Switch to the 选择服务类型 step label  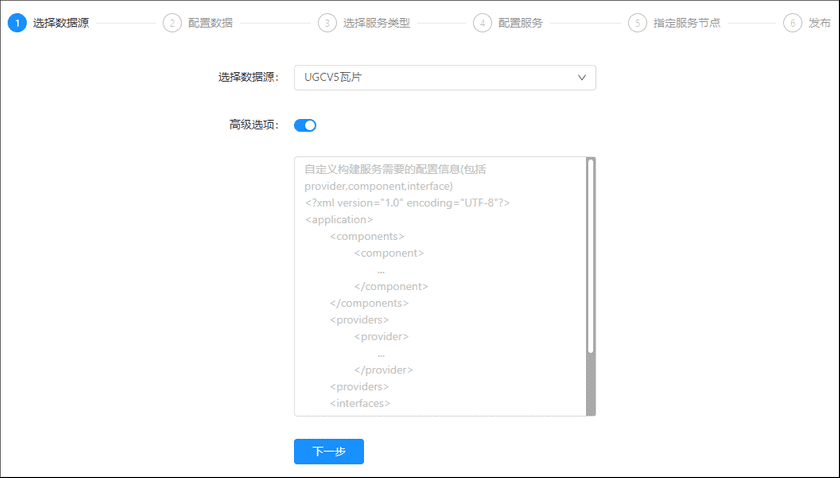(x=376, y=23)
